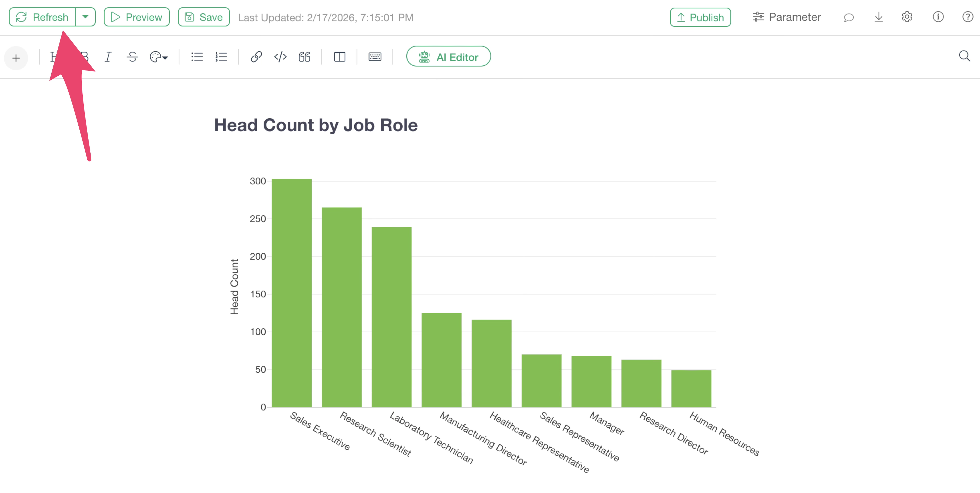The height and width of the screenshot is (493, 980).
Task: Open keyboard shortcuts icon
Action: tap(375, 57)
